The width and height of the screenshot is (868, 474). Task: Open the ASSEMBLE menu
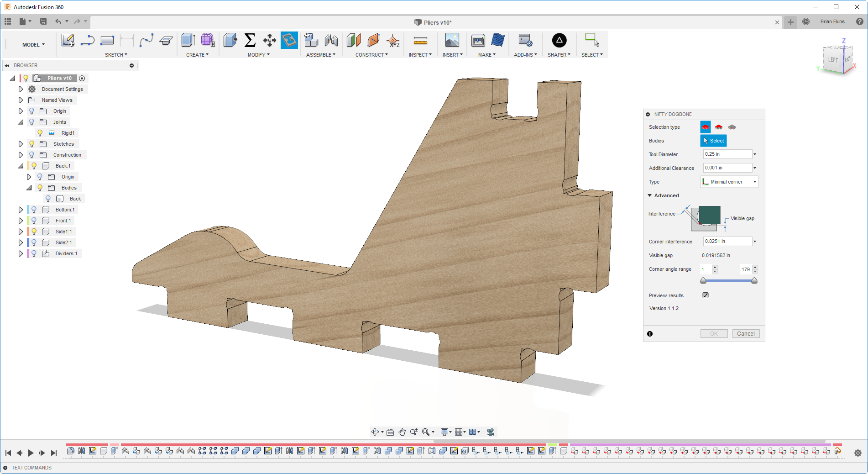[320, 55]
